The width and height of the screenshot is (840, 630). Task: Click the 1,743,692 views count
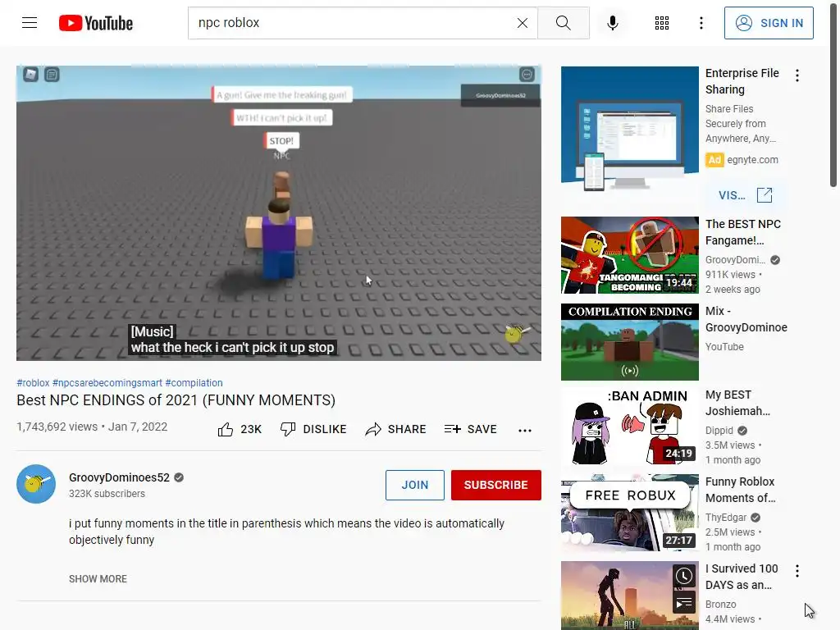[x=57, y=427]
